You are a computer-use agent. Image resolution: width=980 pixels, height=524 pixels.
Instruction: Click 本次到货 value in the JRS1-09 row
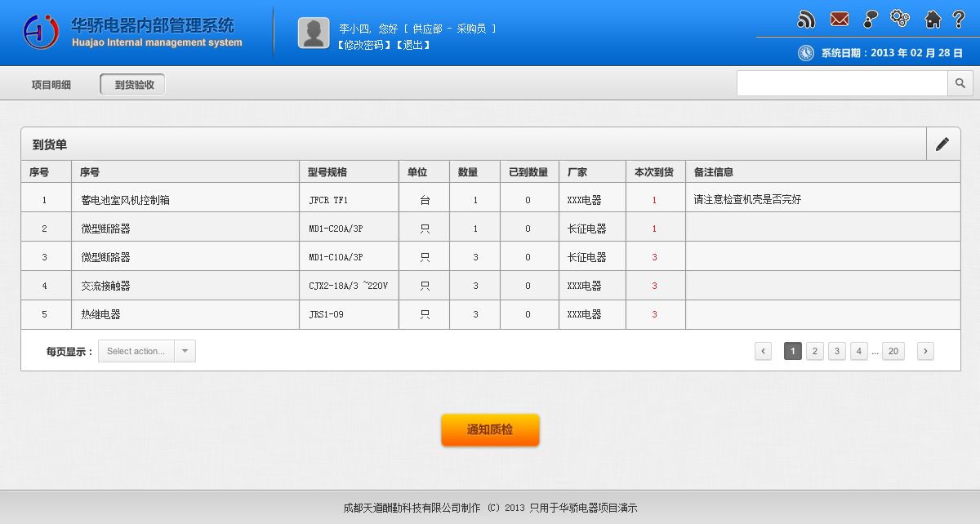(654, 314)
